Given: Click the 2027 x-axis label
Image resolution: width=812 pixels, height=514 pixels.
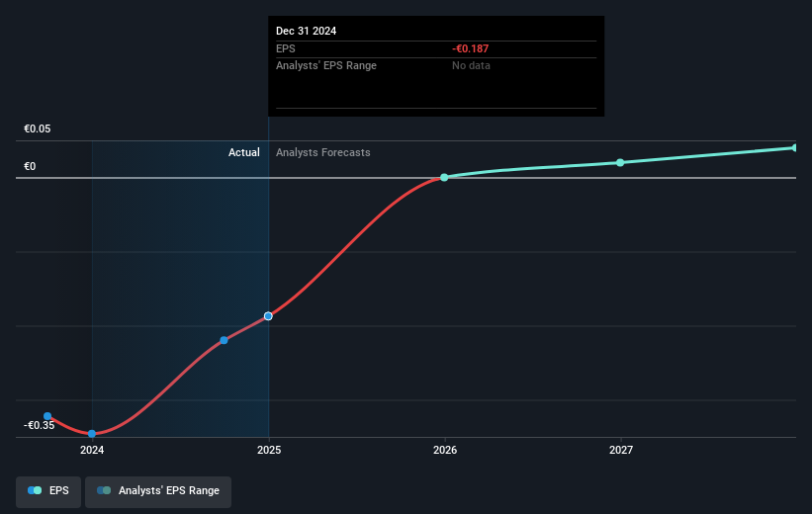Looking at the screenshot, I should tap(621, 450).
